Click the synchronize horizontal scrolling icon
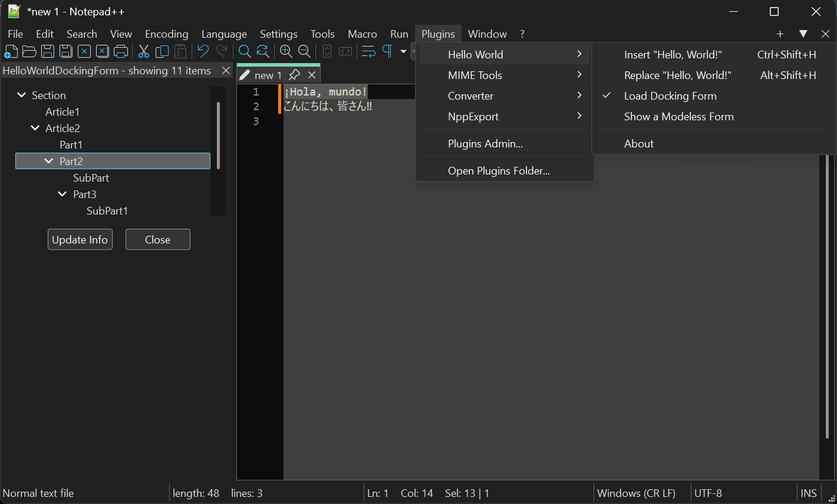This screenshot has width=837, height=504. pos(345,51)
